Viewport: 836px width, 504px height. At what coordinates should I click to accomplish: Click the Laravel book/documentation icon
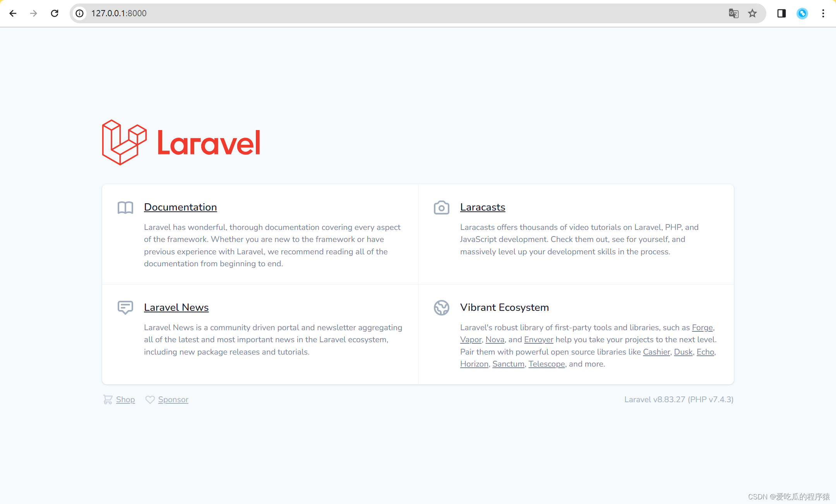125,207
